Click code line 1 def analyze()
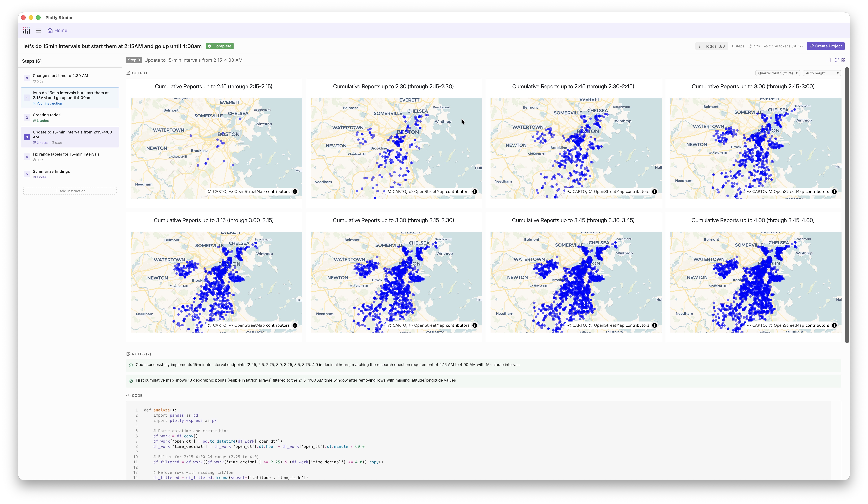868x504 pixels. [160, 410]
